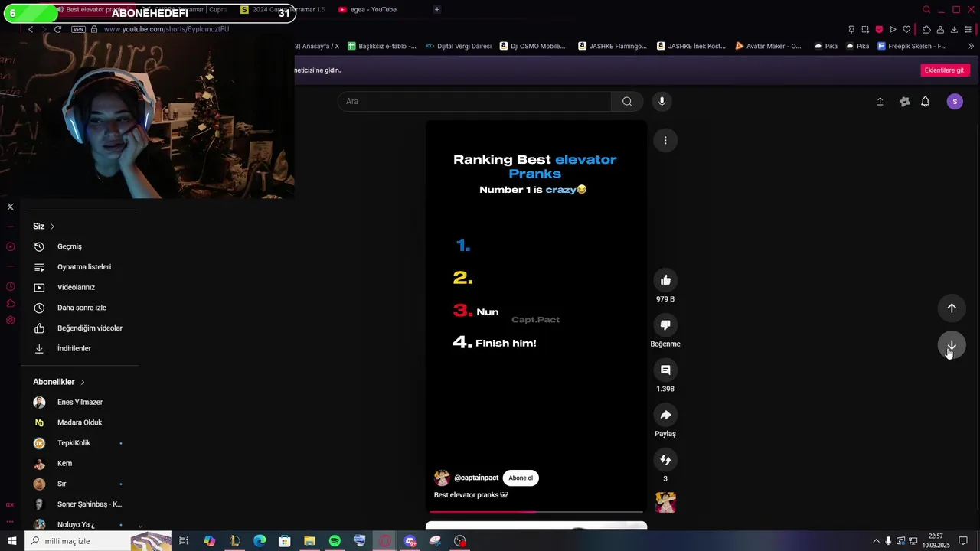Image resolution: width=980 pixels, height=551 pixels.
Task: Focus the Ara search field
Action: coord(475,101)
